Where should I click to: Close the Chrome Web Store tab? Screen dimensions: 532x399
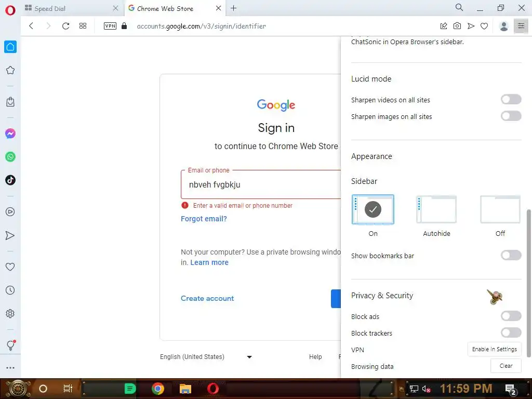(219, 8)
